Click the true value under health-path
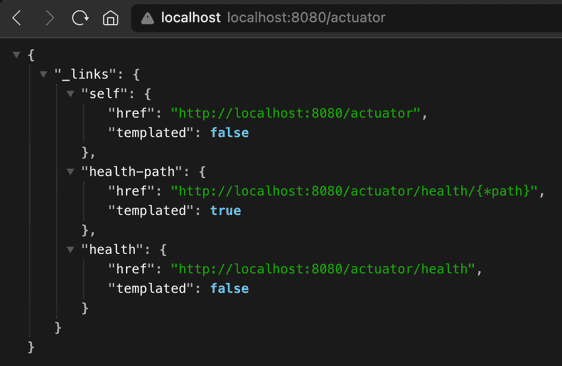The image size is (562, 366). click(225, 211)
